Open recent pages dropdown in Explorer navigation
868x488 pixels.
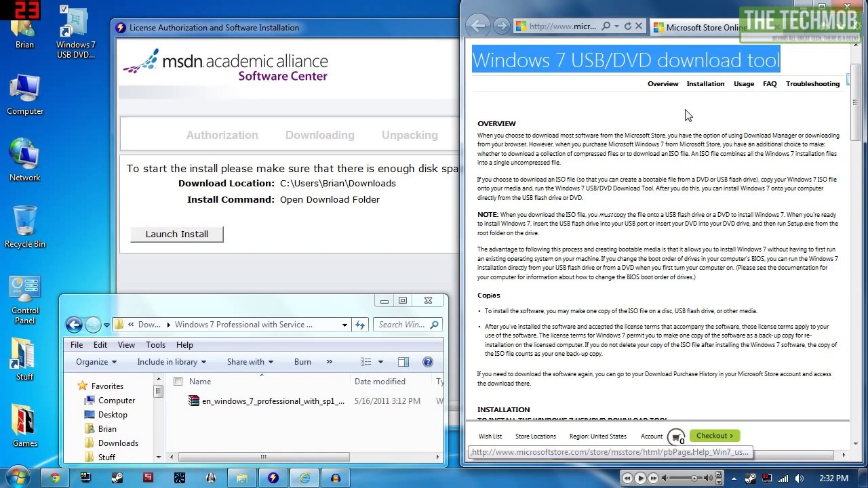(x=106, y=325)
